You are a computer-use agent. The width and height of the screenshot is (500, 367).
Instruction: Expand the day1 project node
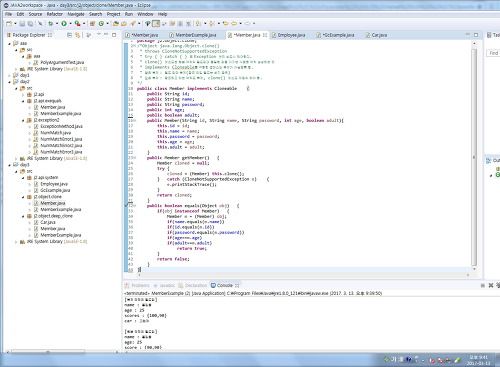(x=9, y=75)
